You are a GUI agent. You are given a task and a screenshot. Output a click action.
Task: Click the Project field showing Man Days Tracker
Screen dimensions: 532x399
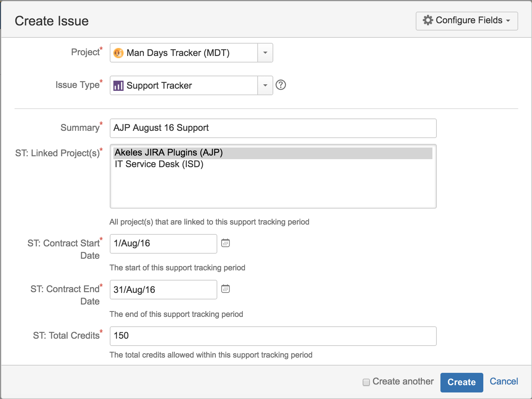(184, 53)
